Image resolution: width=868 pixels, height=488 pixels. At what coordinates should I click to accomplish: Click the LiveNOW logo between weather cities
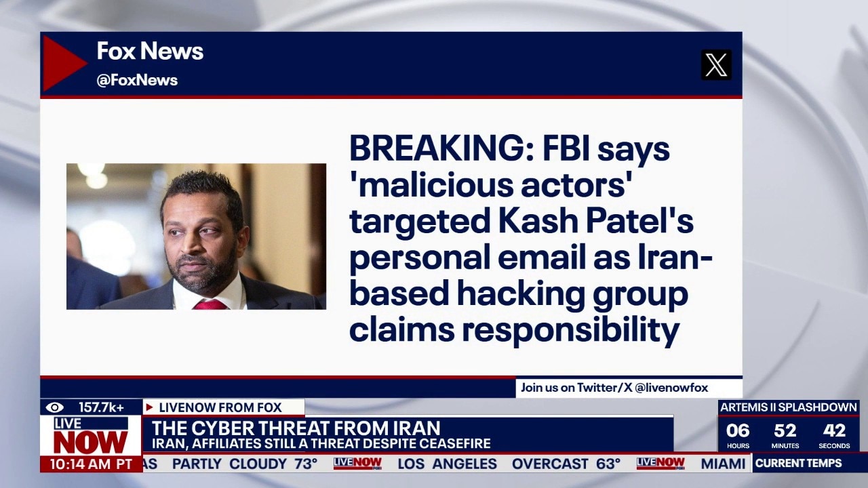click(357, 464)
